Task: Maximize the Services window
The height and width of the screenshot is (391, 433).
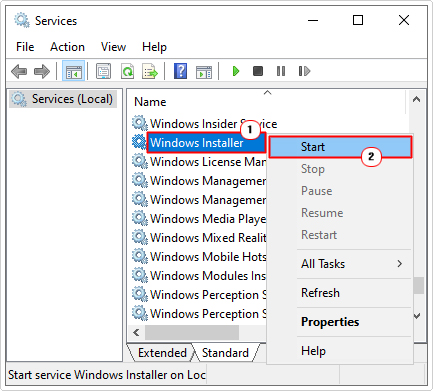Action: pyautogui.click(x=358, y=20)
